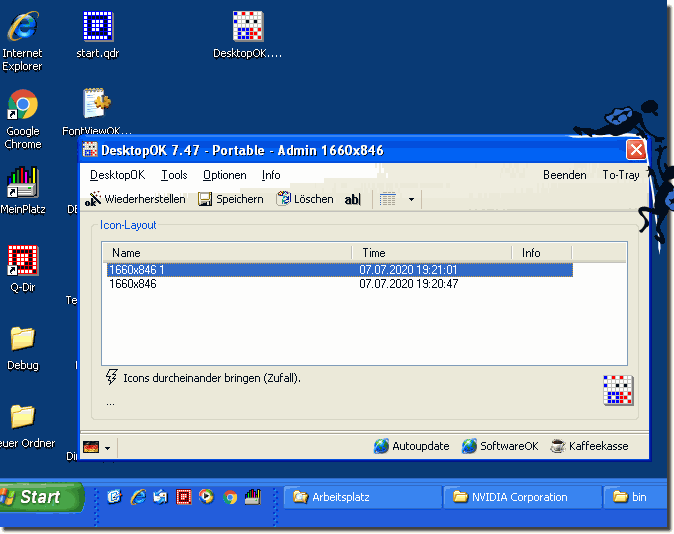Viewport: 674px width, 534px height.
Task: Switch to the bin taskbar window
Action: tap(636, 497)
